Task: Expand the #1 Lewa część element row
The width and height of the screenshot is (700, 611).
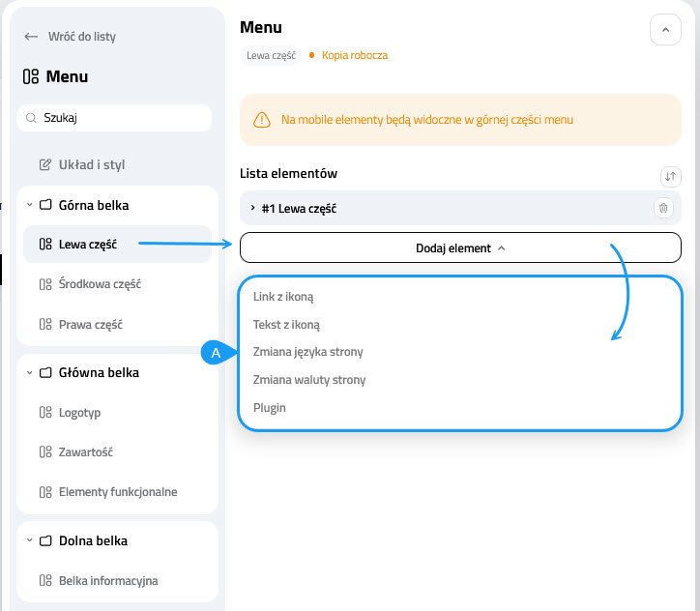Action: pos(252,208)
